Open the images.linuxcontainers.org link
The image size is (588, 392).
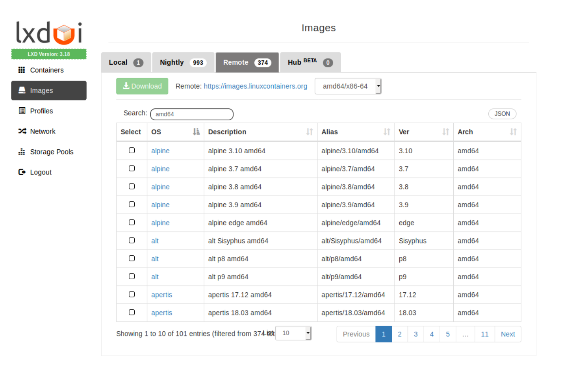pos(255,86)
